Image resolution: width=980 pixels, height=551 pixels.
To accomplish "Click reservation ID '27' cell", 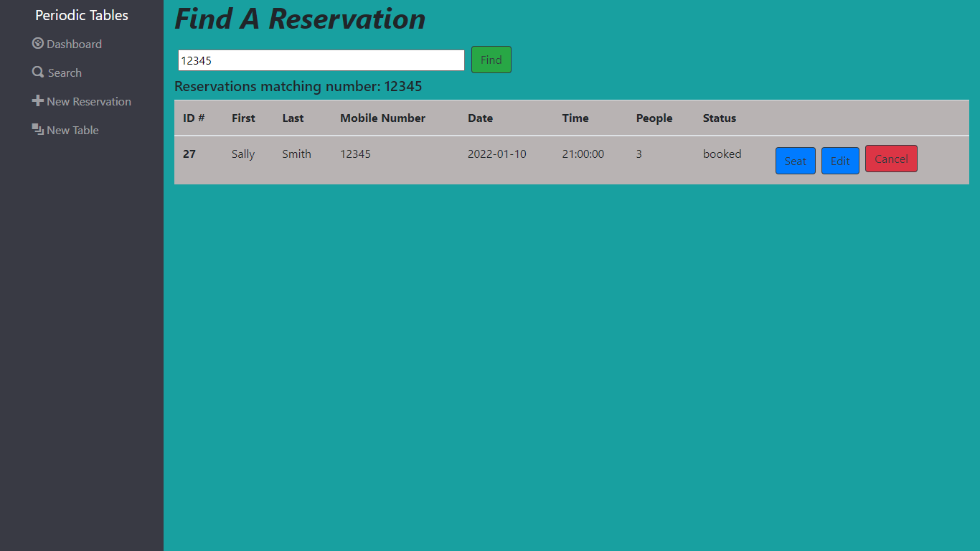I will coord(189,154).
